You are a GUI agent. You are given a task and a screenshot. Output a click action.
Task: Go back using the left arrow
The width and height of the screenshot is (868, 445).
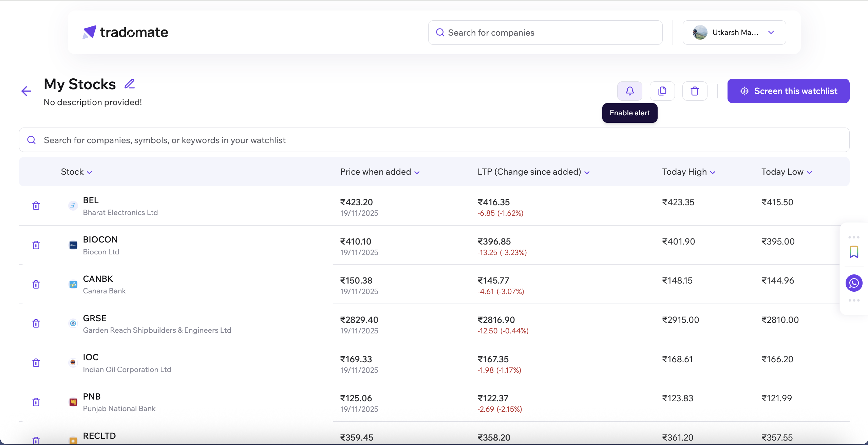[x=26, y=91]
